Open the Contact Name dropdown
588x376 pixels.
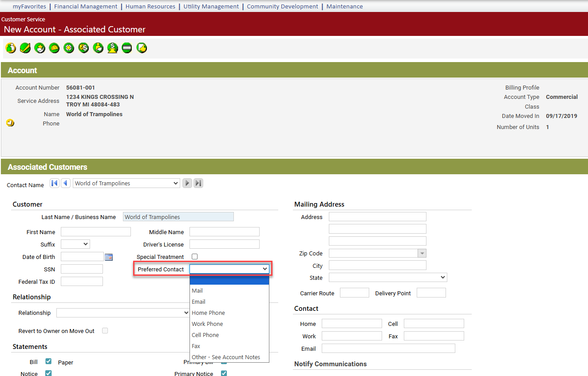pos(126,183)
